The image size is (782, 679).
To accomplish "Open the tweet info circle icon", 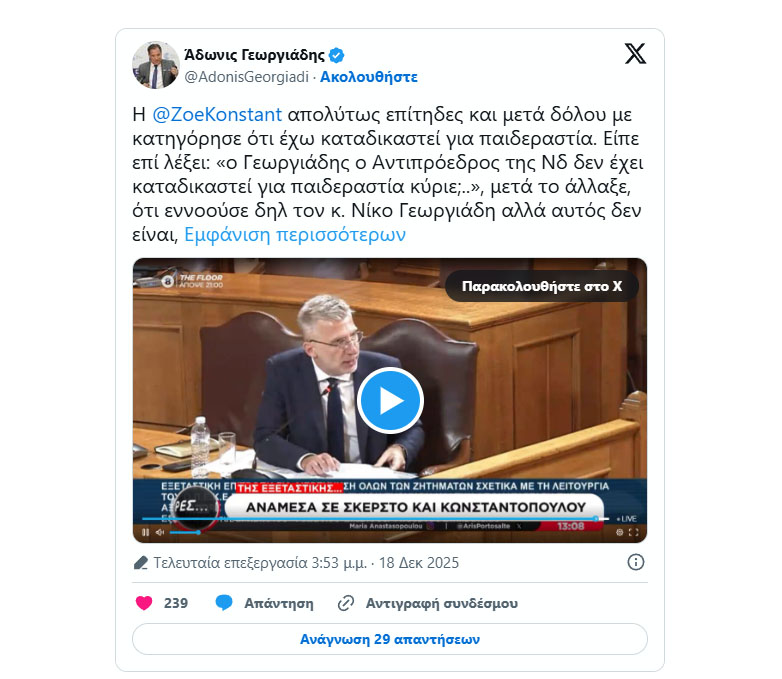I will click(635, 562).
